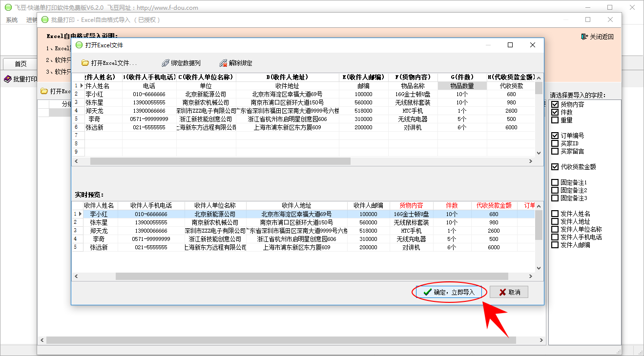The height and width of the screenshot is (356, 644).
Task: Check the 发件人姓名 checkbox
Action: [x=555, y=214]
